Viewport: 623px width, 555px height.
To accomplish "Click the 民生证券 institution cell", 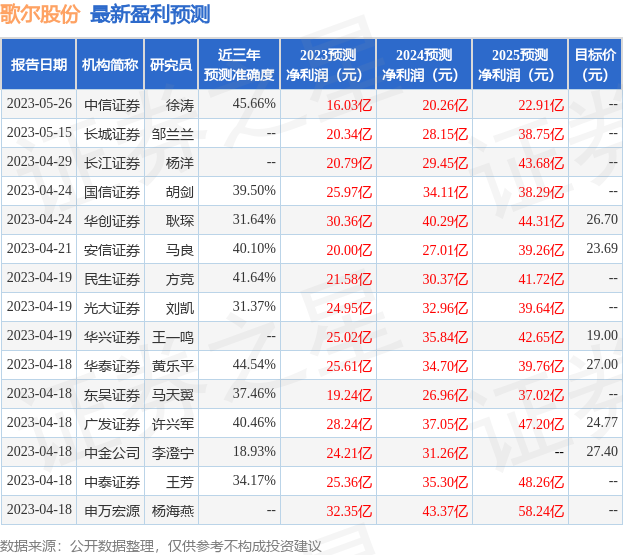I will click(x=112, y=279).
